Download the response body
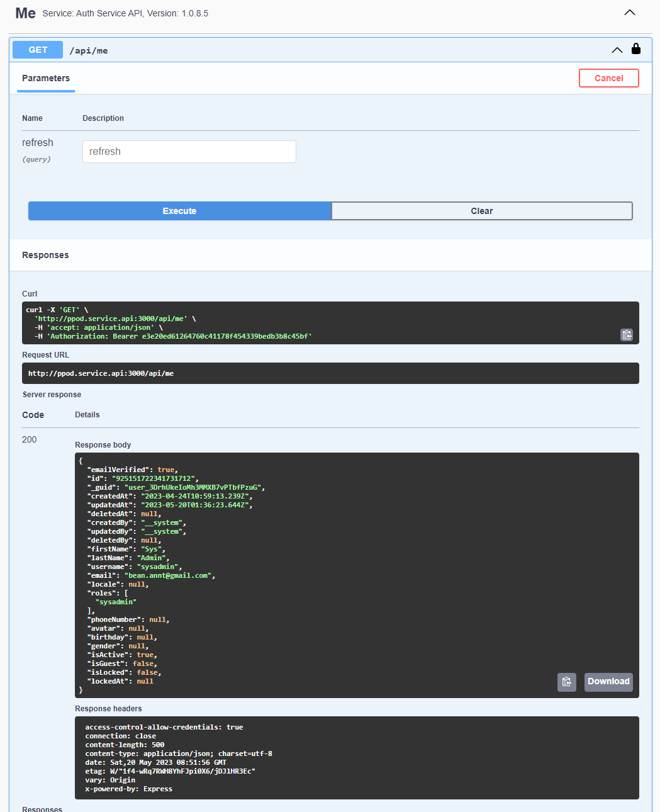Viewport: 660px width, 812px height. coord(608,682)
